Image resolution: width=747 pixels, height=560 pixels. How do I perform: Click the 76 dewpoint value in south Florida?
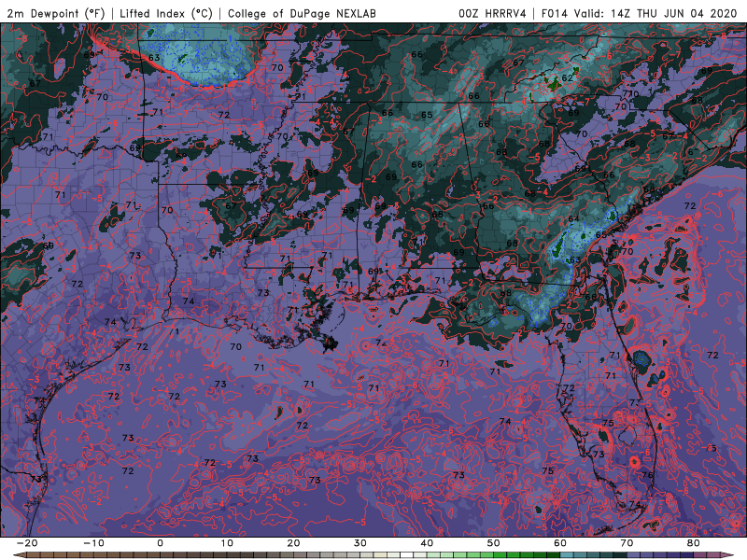coord(647,475)
